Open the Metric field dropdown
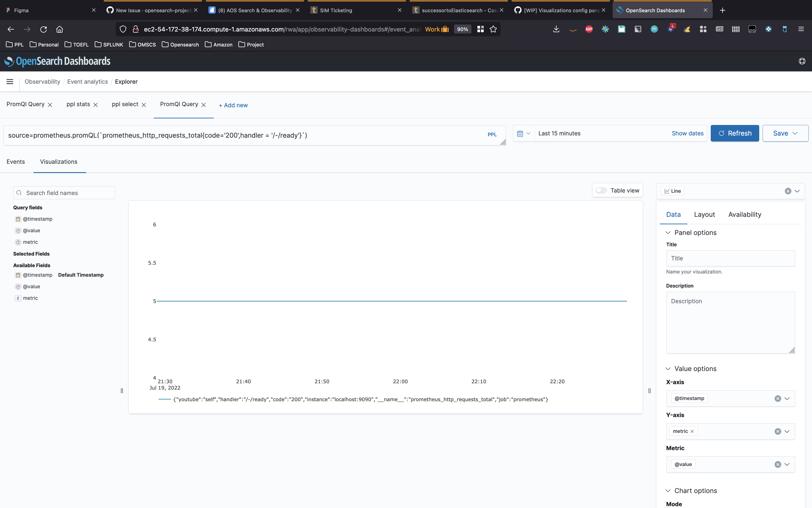Viewport: 812px width, 508px height. coord(787,464)
